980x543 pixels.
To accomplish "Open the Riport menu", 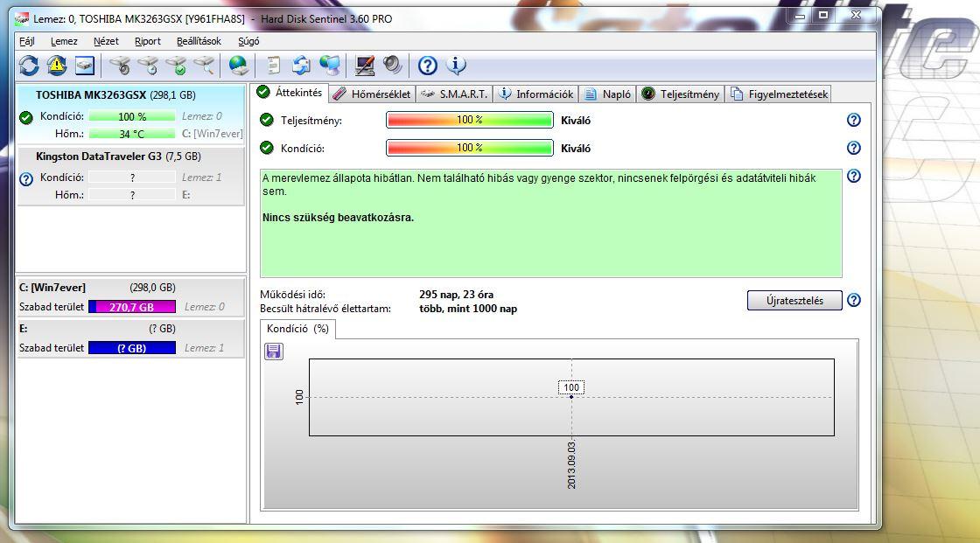I will pos(148,41).
